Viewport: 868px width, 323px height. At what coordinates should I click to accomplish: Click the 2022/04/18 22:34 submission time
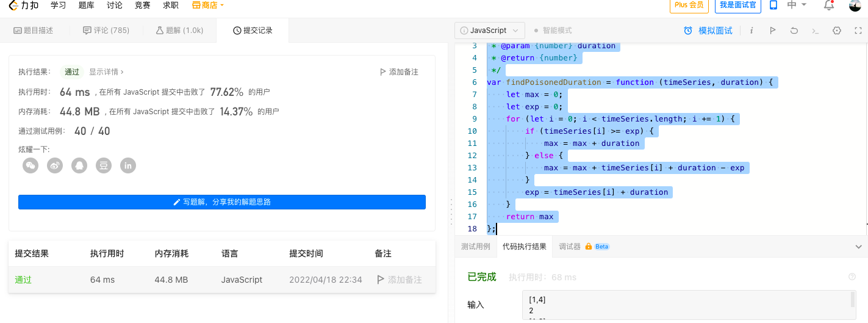click(x=326, y=280)
